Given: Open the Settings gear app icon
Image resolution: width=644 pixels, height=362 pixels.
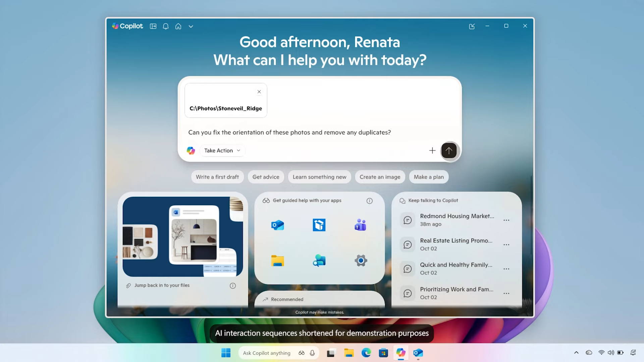Looking at the screenshot, I should point(361,260).
